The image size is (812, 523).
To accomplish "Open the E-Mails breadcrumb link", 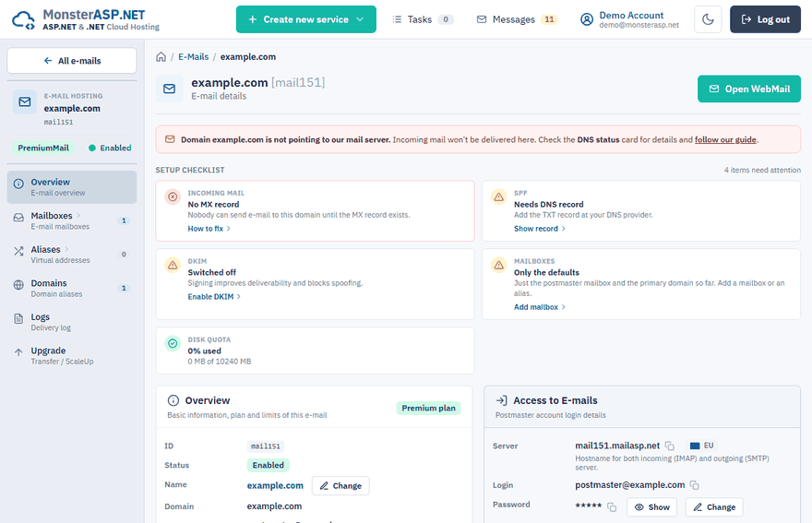I will tap(193, 57).
